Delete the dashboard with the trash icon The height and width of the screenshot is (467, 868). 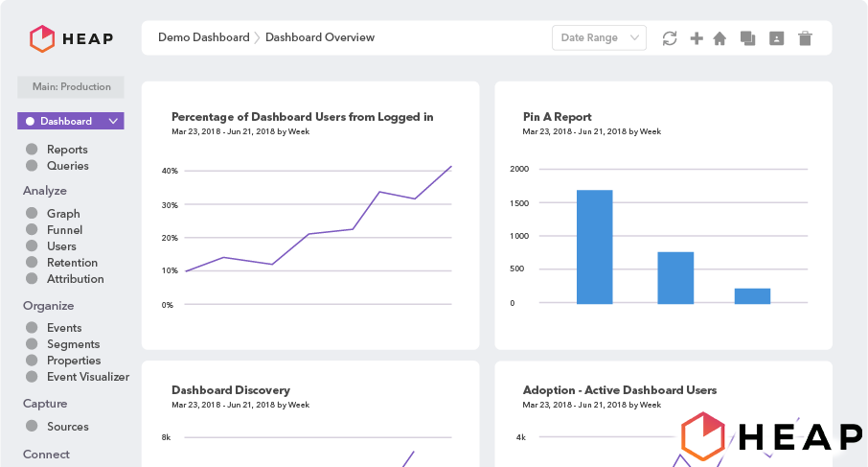tap(805, 38)
